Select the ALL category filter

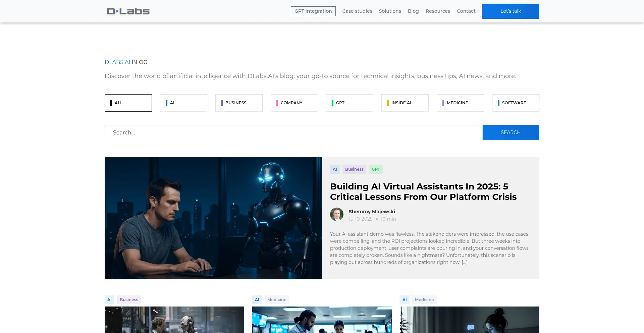[x=128, y=103]
